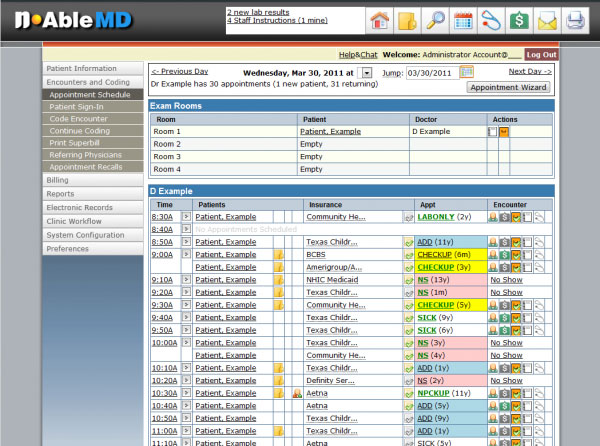Viewport: 600px width, 446px height.
Task: Open the yellow chart folder in 9:10A row
Action: 279,280
